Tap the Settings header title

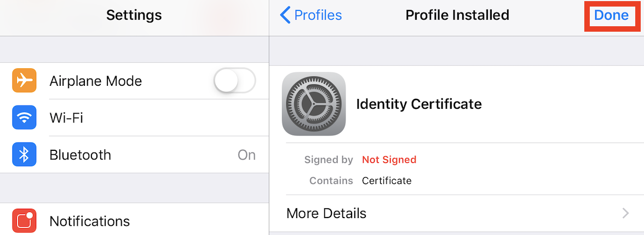[134, 15]
